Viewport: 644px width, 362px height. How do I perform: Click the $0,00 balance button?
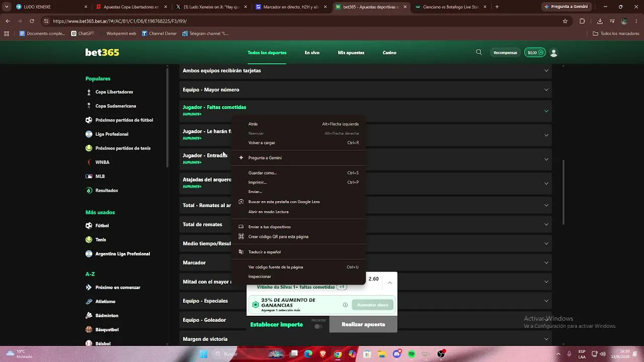point(535,53)
